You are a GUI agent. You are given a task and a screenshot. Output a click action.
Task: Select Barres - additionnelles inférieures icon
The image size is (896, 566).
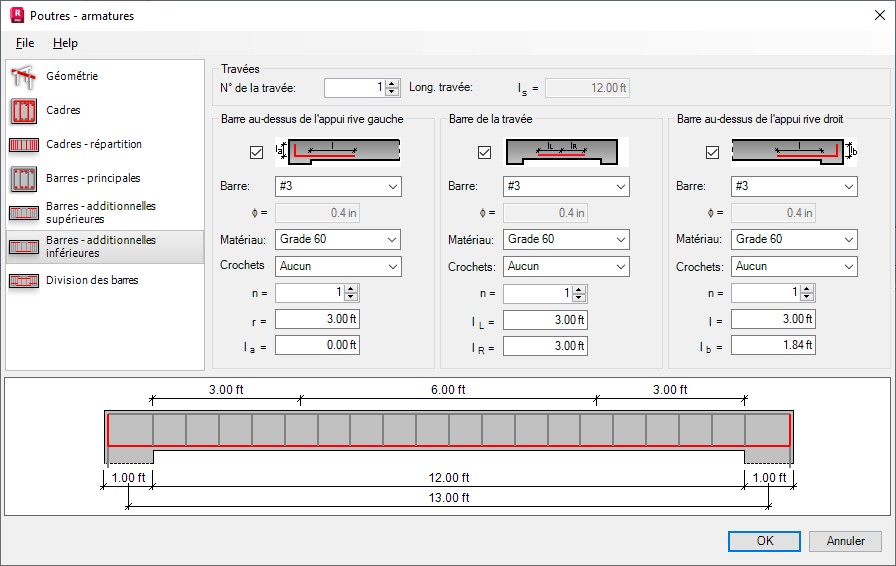(23, 247)
